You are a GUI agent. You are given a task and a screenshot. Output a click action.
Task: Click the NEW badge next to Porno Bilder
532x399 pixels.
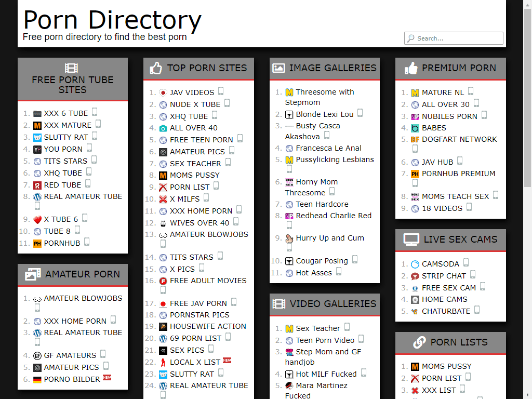coord(107,377)
